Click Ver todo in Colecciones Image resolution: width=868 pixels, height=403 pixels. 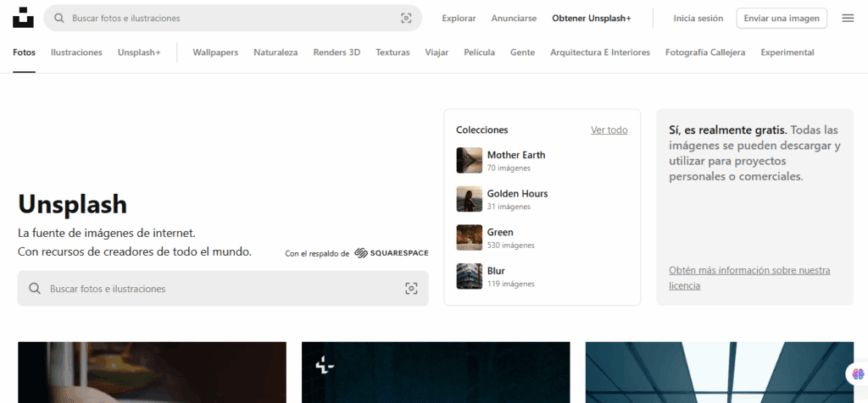pos(609,130)
